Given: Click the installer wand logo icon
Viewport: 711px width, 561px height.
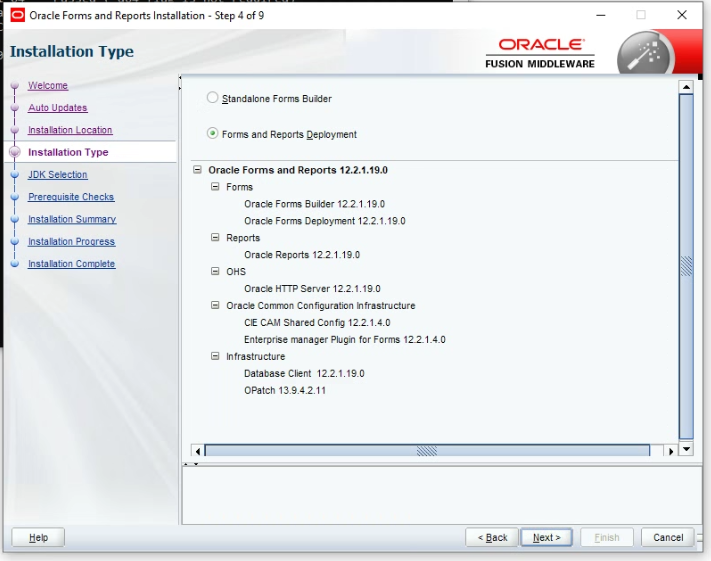Looking at the screenshot, I should [646, 53].
